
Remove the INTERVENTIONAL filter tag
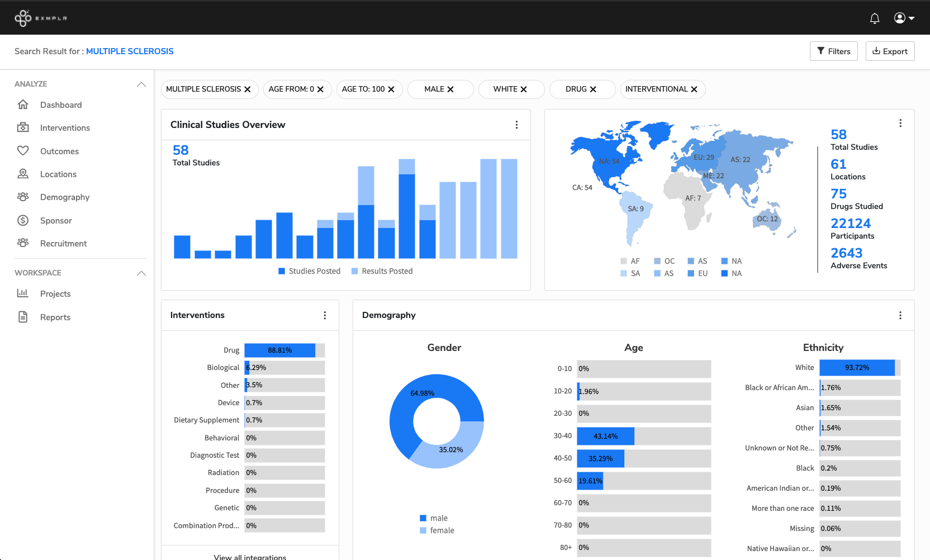(x=694, y=89)
